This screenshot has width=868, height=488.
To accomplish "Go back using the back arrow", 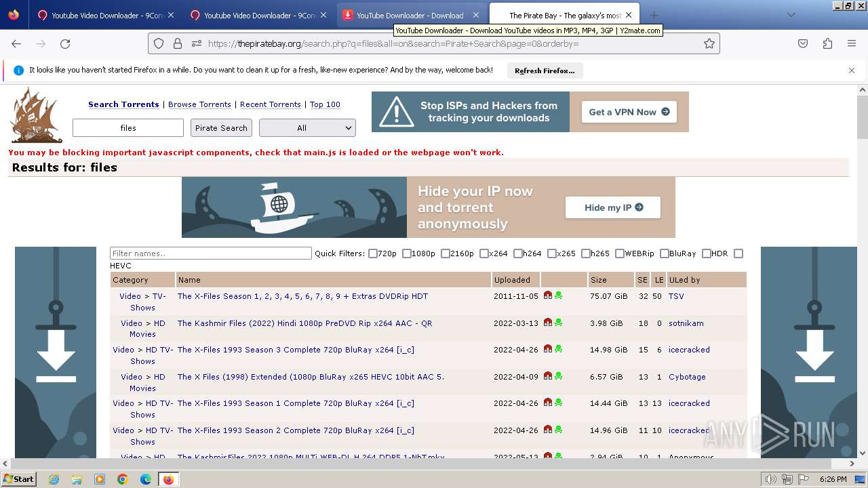I will coord(16,43).
